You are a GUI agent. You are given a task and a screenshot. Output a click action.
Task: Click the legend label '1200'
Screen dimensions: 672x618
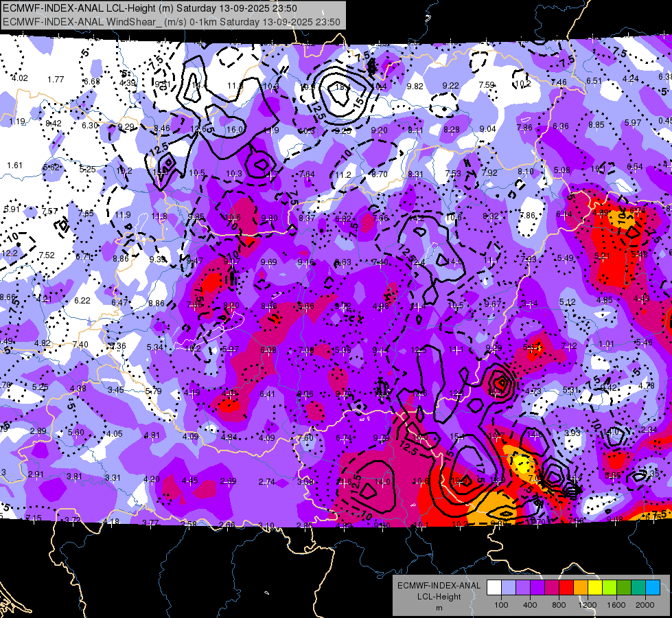tap(588, 605)
